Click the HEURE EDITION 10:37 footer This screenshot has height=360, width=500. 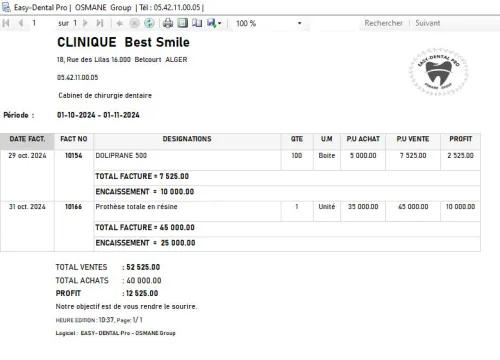(x=99, y=320)
